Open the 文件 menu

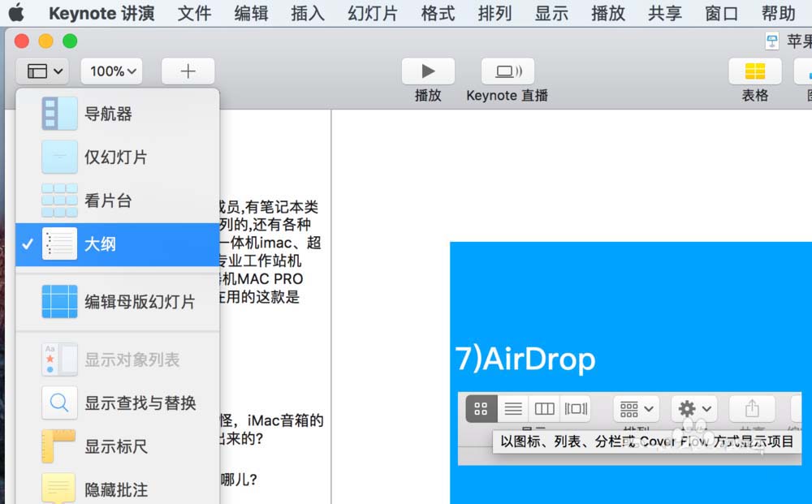coord(194,13)
